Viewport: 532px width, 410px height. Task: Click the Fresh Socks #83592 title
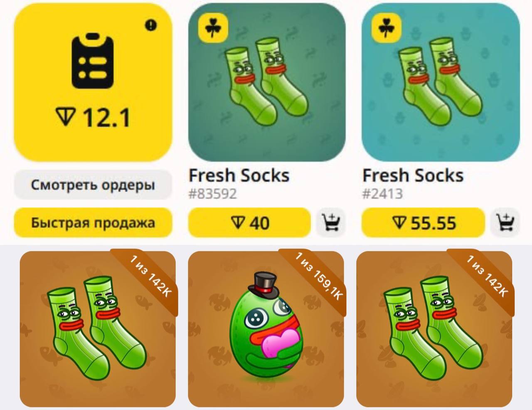[239, 175]
